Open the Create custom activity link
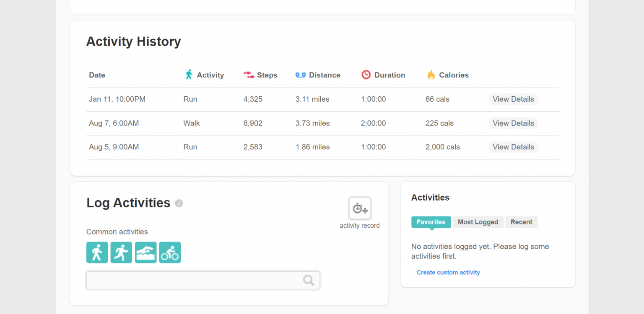The image size is (644, 314). tap(448, 272)
